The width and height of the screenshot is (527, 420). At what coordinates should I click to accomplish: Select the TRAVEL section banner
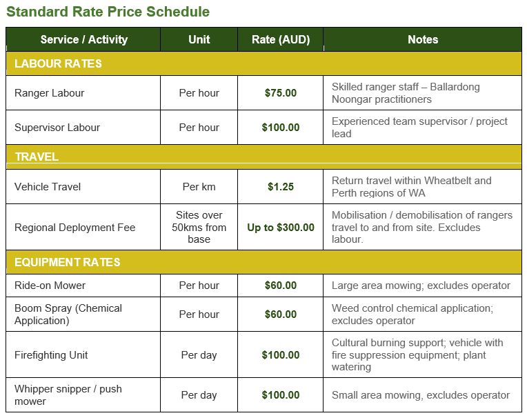263,157
